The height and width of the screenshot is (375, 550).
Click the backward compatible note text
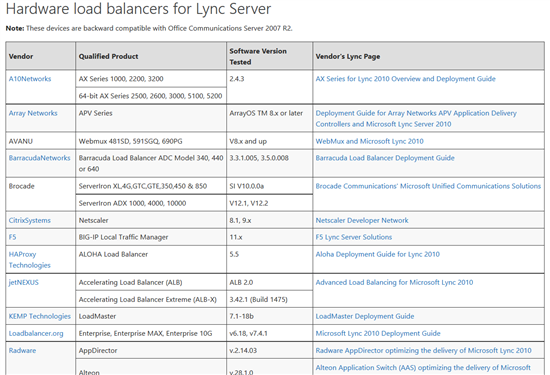click(149, 28)
